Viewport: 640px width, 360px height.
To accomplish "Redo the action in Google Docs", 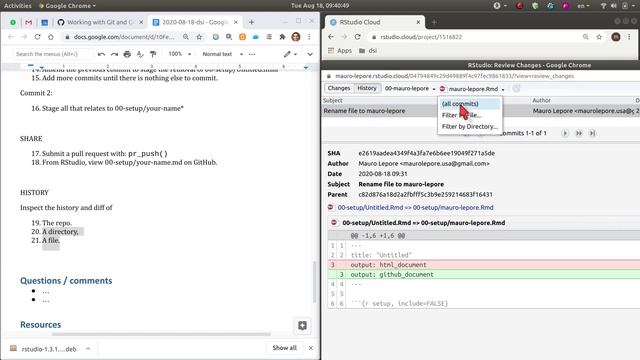I will tap(114, 54).
